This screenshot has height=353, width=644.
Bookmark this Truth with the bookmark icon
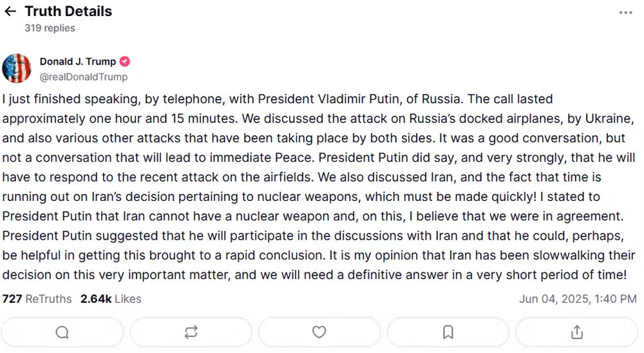tap(448, 332)
